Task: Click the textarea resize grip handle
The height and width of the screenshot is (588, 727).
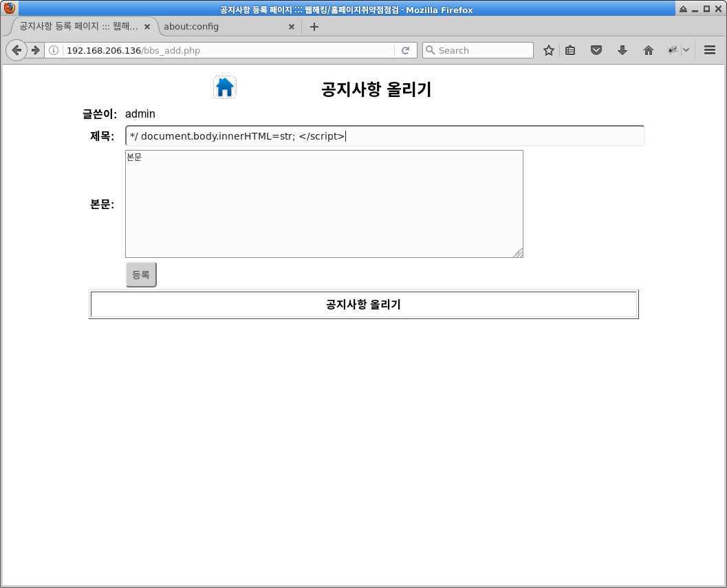Action: pyautogui.click(x=519, y=252)
